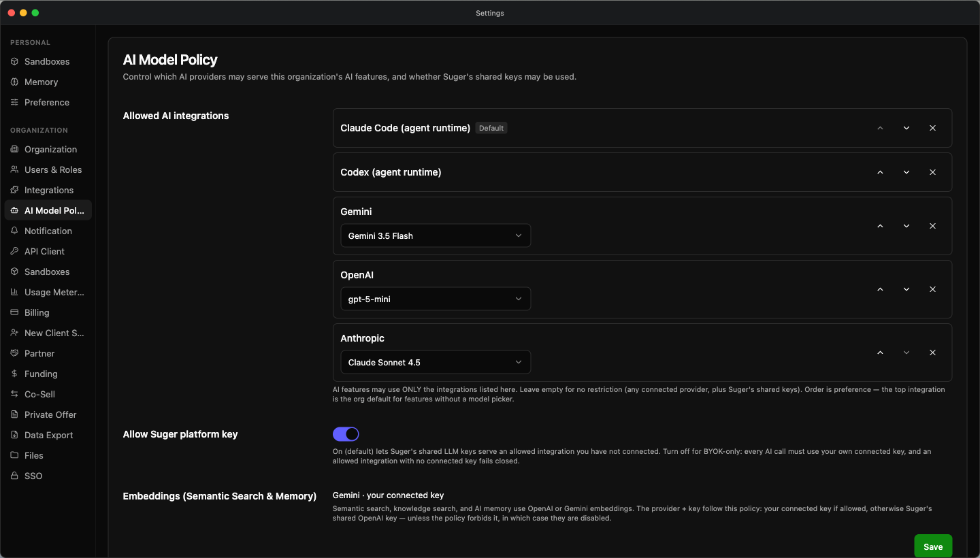Image resolution: width=980 pixels, height=558 pixels.
Task: Click the Partner handshake icon
Action: pos(14,353)
